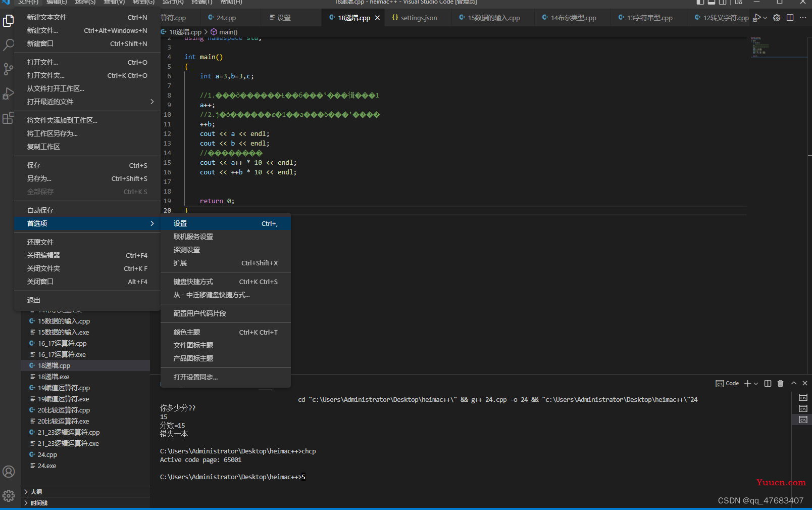Choose 配置用户代码片段 entry
The height and width of the screenshot is (510, 812).
(226, 313)
